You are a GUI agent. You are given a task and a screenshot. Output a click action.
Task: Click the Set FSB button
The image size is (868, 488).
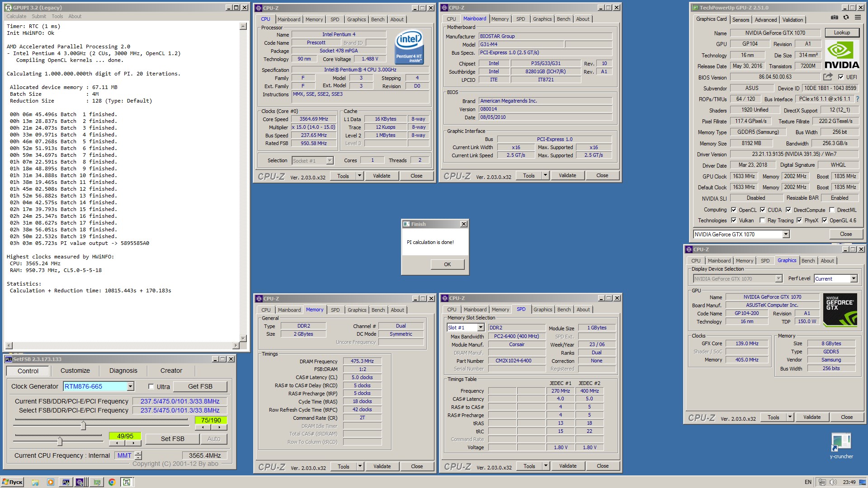(172, 439)
